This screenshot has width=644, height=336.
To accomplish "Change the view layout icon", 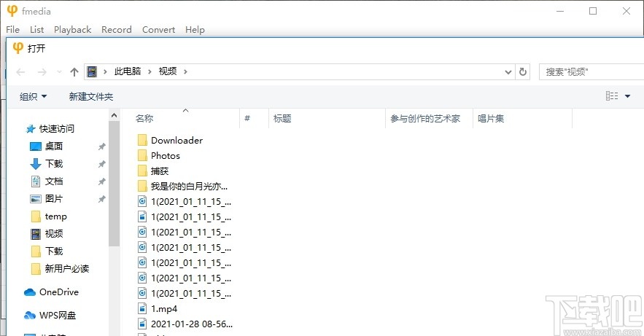I will click(612, 96).
